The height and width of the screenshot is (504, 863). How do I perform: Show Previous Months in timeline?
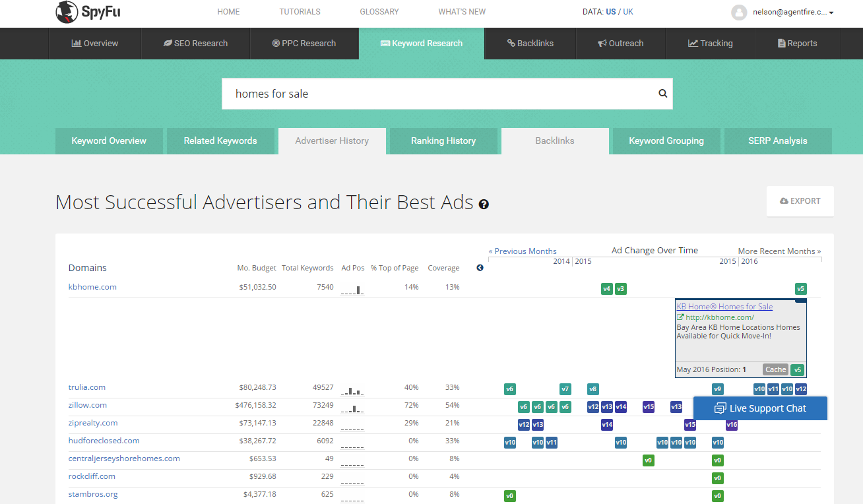tap(523, 251)
